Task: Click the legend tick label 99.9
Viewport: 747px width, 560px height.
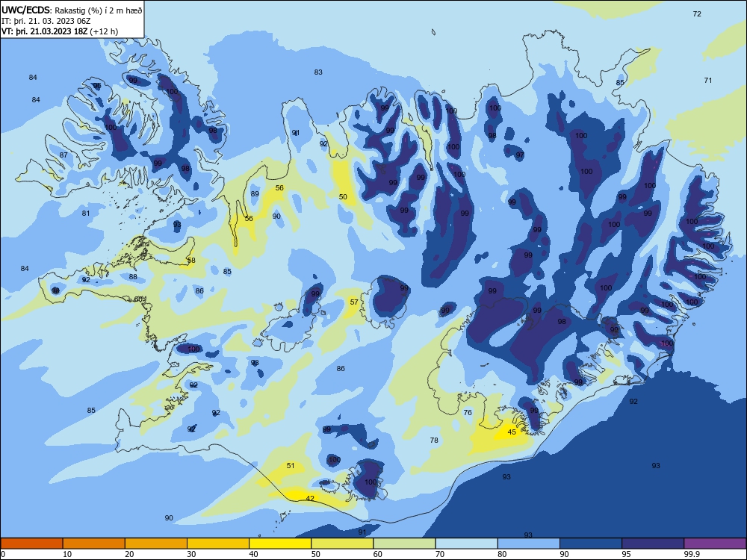Action: click(692, 554)
